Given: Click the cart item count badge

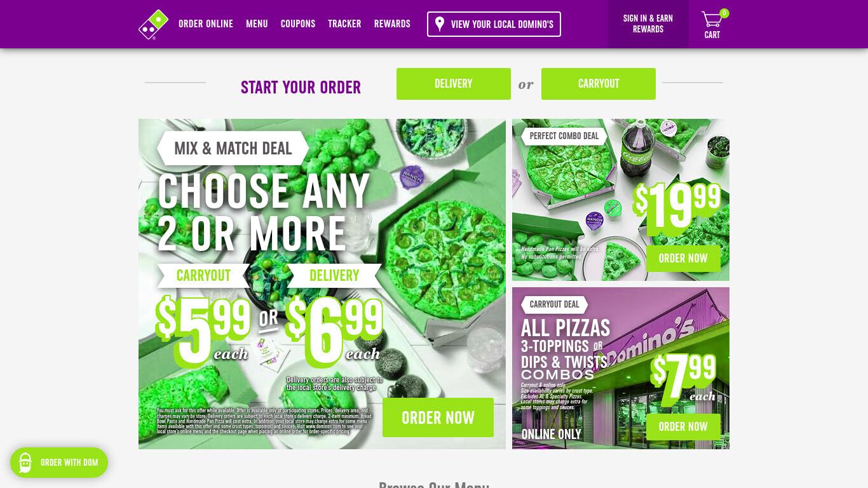Looking at the screenshot, I should (724, 13).
